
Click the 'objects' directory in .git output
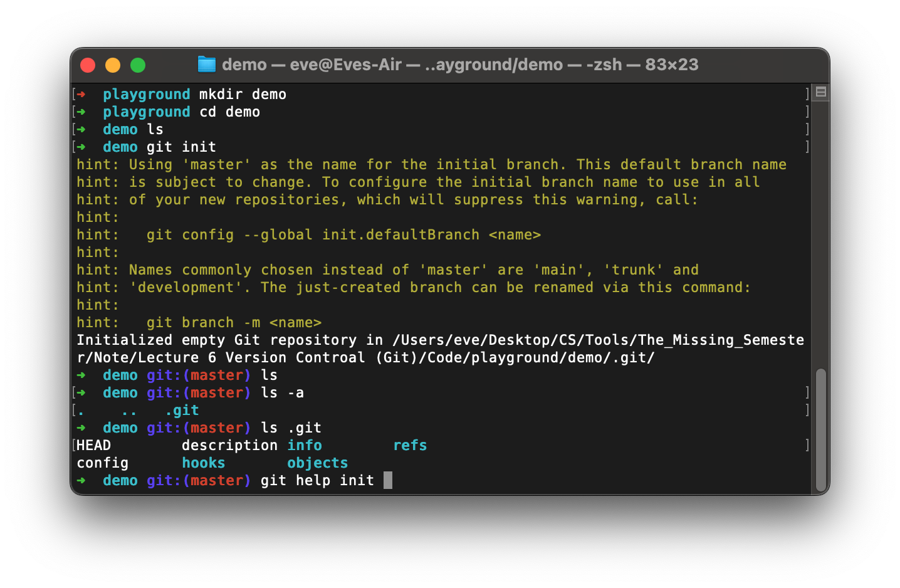(x=317, y=463)
